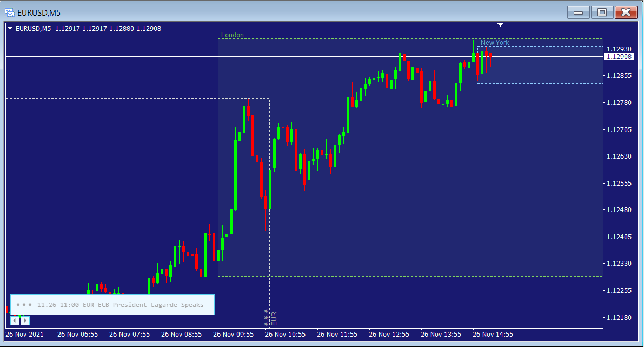Click the chart window icon in title bar

tap(9, 12)
